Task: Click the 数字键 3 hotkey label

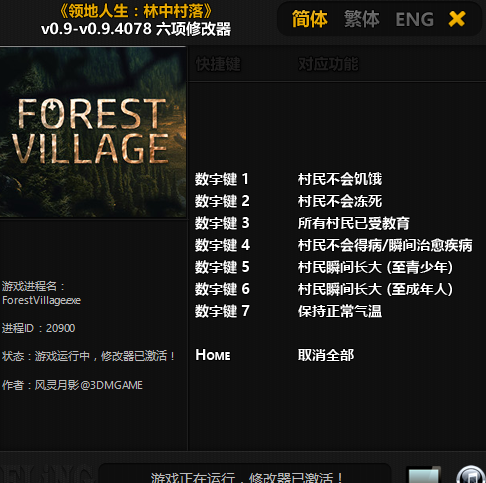Action: [x=222, y=223]
